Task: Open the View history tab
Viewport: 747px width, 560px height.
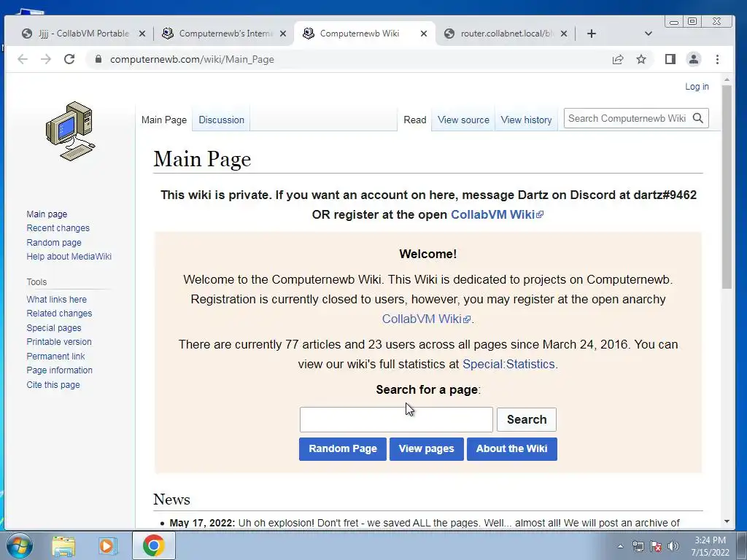Action: click(526, 120)
